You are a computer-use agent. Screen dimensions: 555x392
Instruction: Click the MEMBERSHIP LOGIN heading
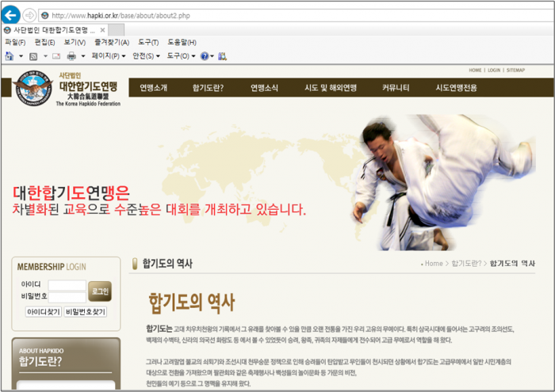[52, 267]
